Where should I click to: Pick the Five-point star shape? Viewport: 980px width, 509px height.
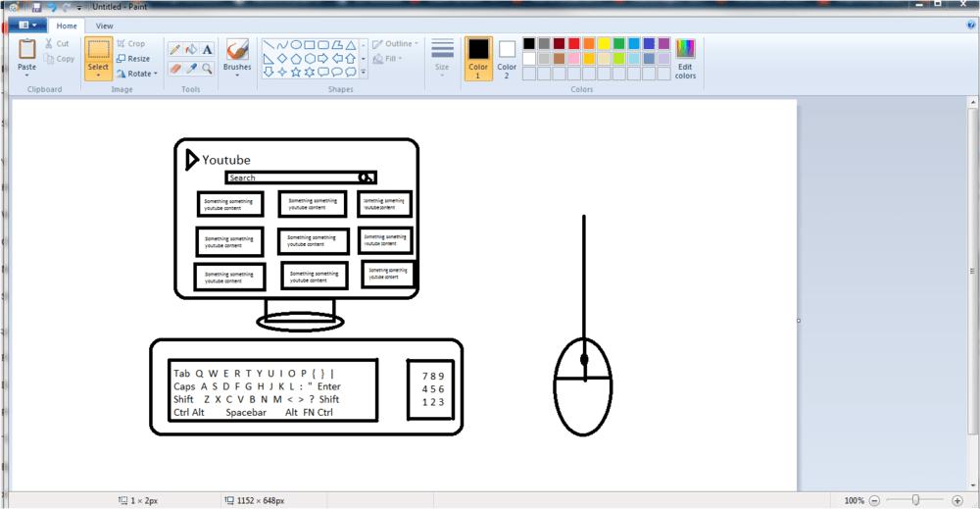coord(296,73)
